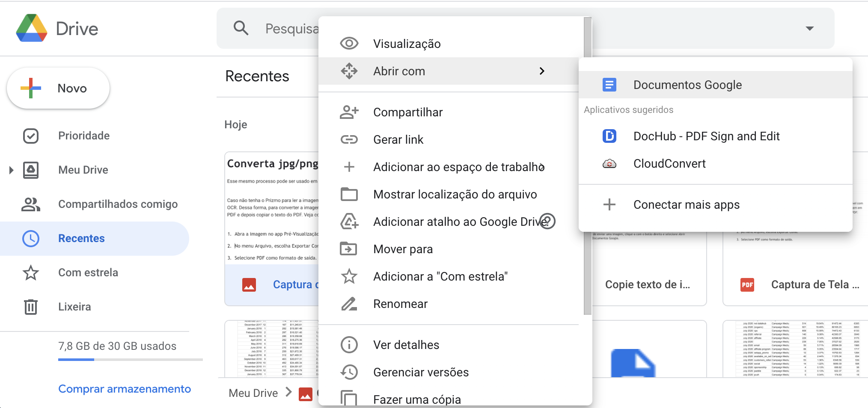Click Conectar mais apps plus icon

(x=609, y=204)
